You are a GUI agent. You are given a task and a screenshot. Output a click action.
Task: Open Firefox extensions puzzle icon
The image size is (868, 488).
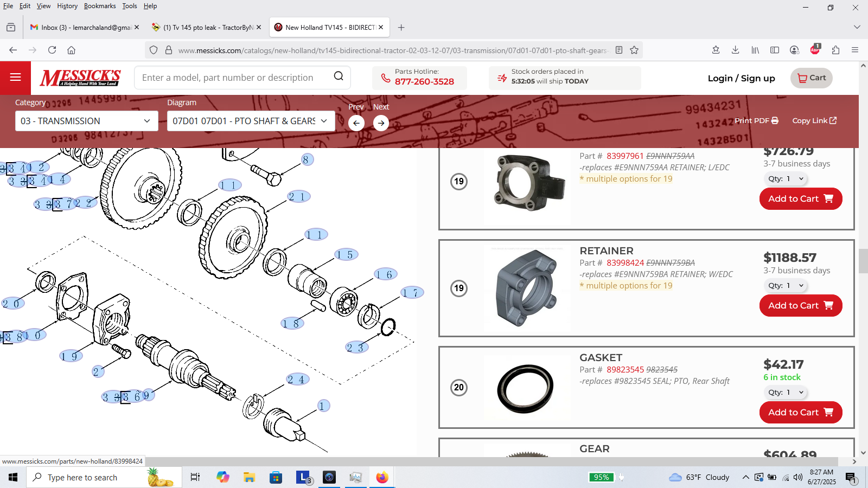[835, 50]
